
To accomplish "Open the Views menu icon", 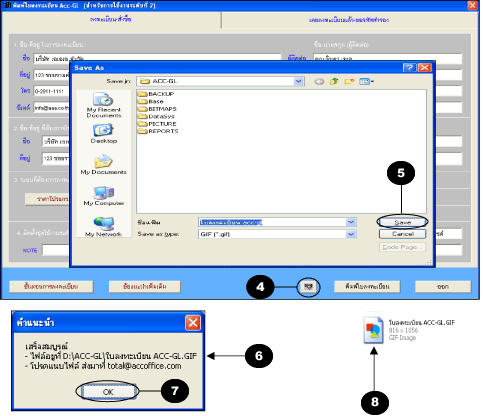I will [366, 81].
